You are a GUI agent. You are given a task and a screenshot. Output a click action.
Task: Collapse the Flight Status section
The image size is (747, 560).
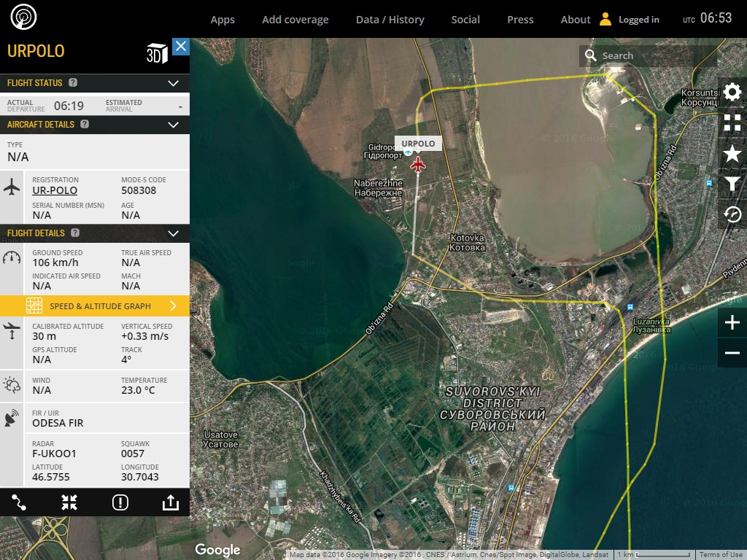(173, 83)
